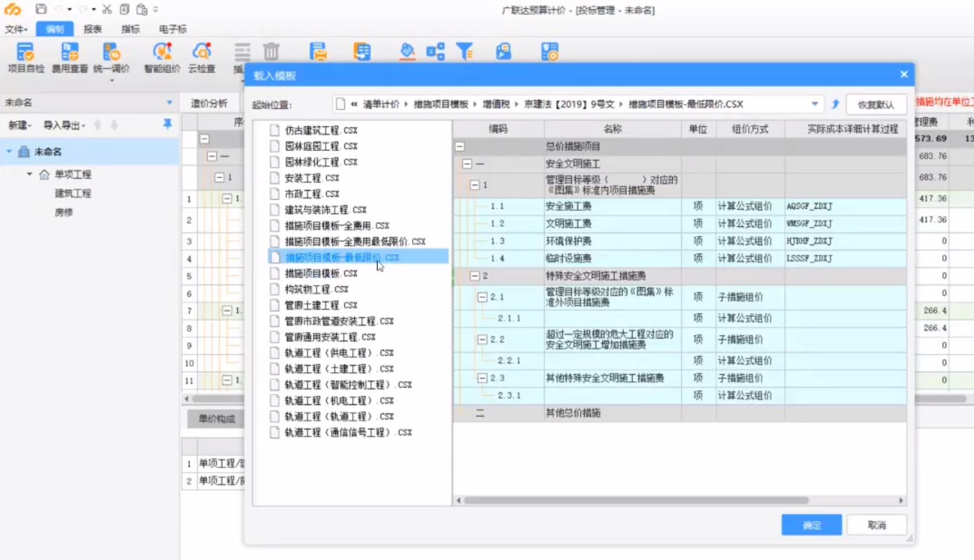The image size is (974, 560).
Task: Open 项目自检 tool
Action: [26, 58]
